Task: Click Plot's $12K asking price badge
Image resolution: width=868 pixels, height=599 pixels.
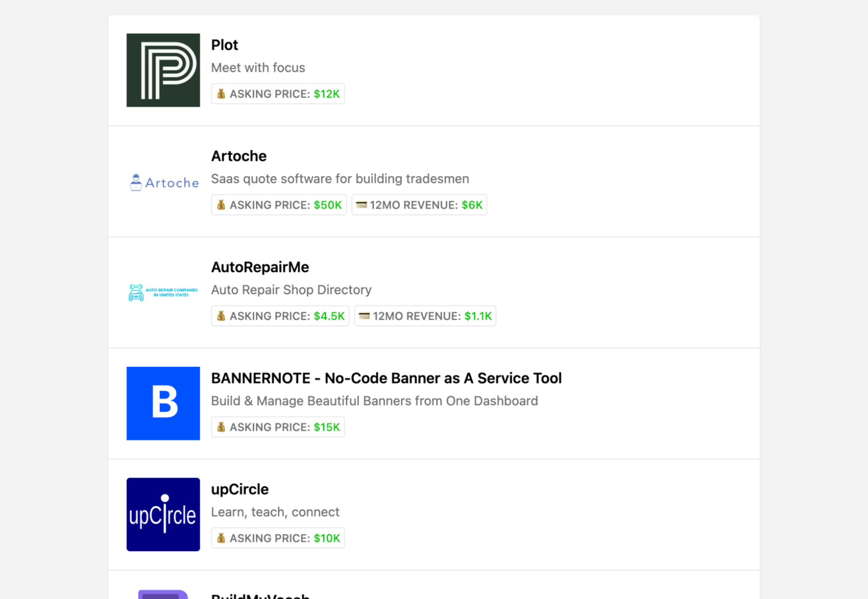Action: tap(278, 94)
